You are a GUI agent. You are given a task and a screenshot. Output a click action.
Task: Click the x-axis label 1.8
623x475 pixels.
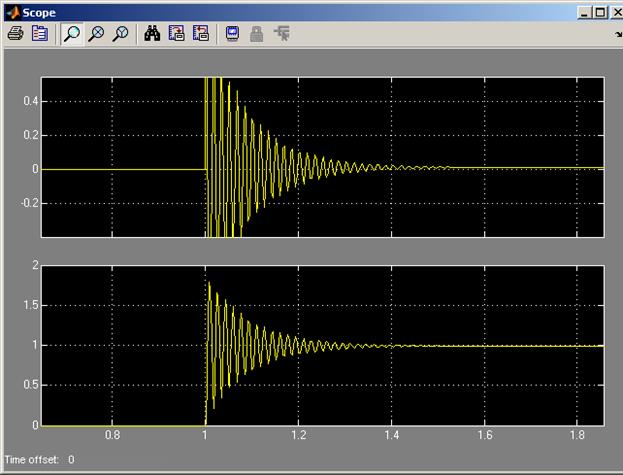pos(577,435)
